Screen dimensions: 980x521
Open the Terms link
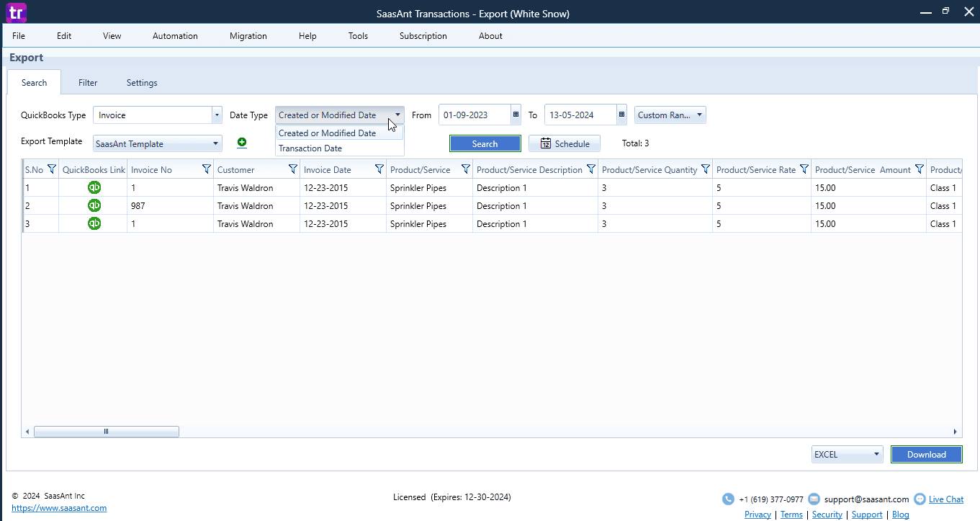coord(791,514)
